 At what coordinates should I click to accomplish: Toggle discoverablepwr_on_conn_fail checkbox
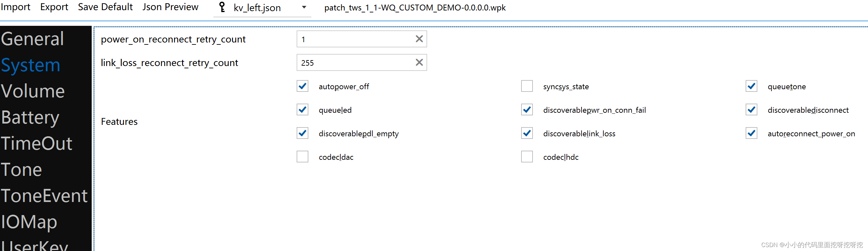click(527, 109)
